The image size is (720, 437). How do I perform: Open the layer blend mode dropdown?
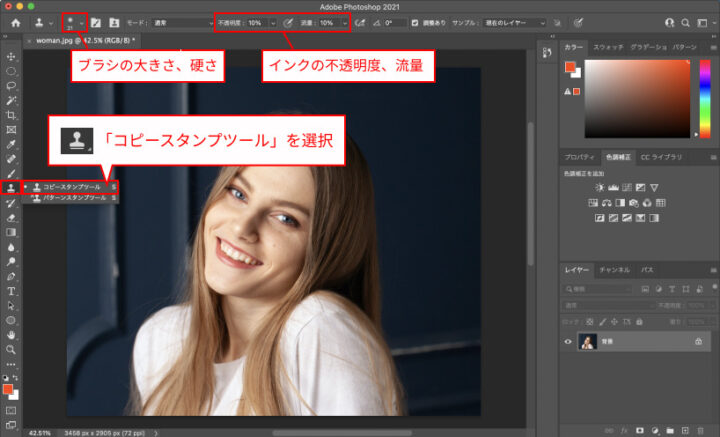(x=607, y=305)
